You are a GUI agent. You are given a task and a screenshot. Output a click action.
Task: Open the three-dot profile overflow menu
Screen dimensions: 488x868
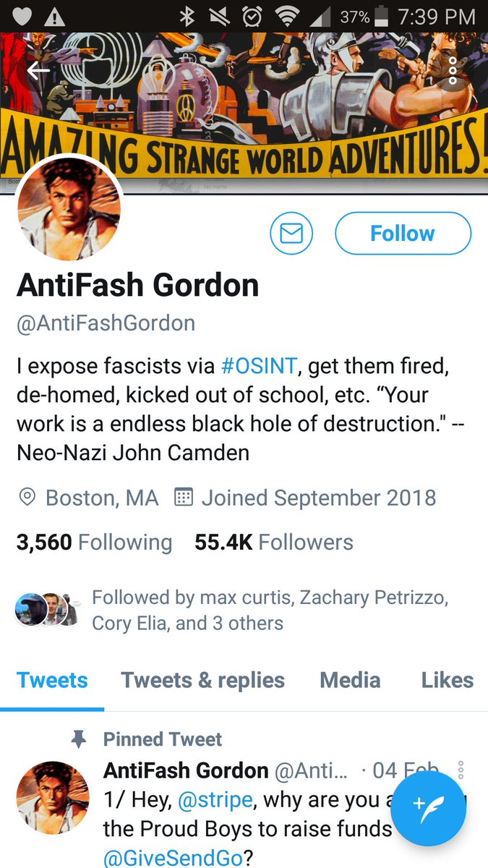click(453, 70)
